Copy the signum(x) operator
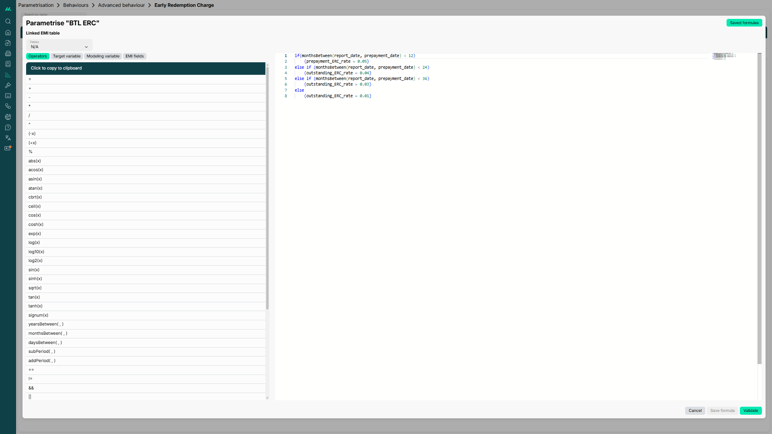The height and width of the screenshot is (434, 772). pos(146,315)
